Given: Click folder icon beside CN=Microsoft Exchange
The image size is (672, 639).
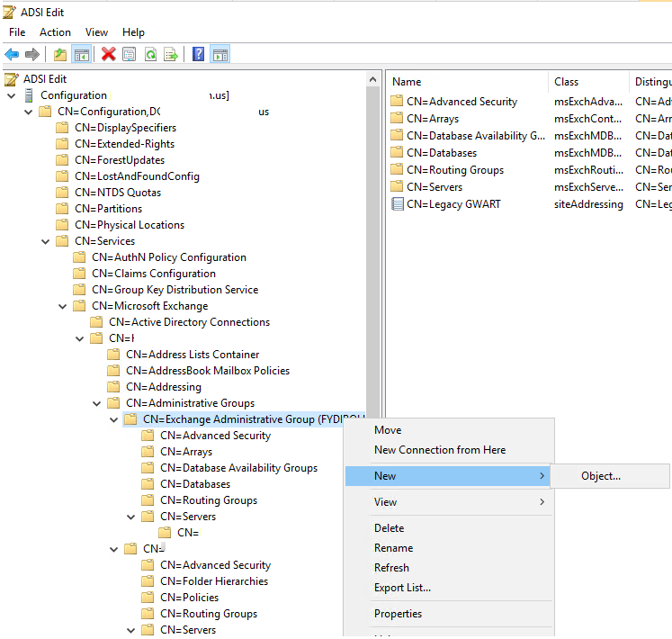Looking at the screenshot, I should point(79,306).
